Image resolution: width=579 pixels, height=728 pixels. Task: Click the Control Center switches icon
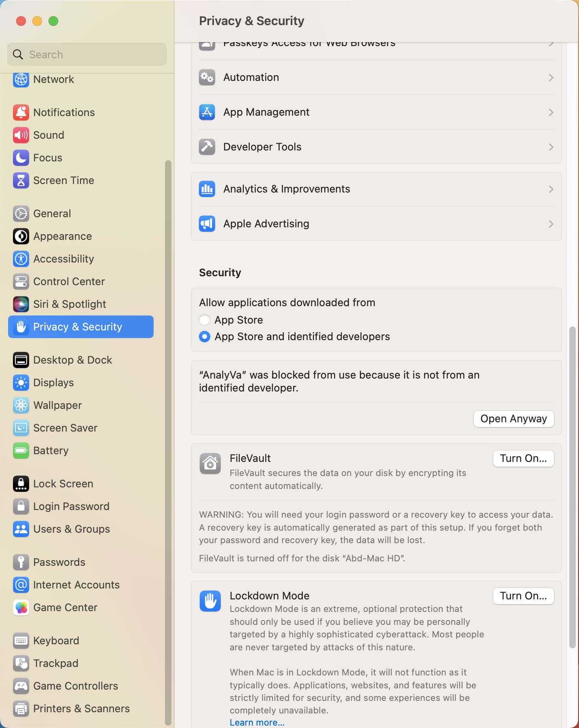21,281
